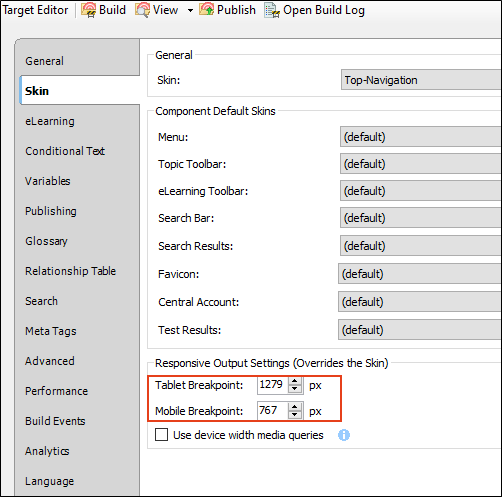Decrease Mobile Breakpoint with down arrow
This screenshot has width=502, height=497.
coord(294,414)
